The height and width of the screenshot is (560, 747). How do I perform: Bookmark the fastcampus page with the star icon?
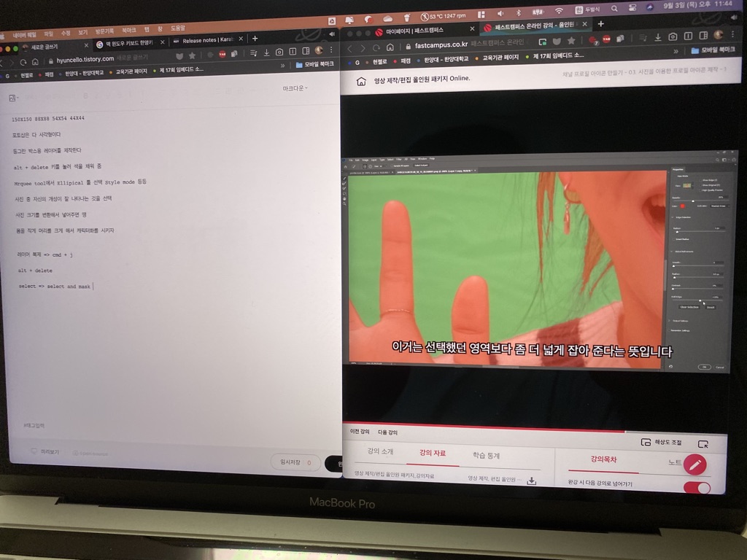point(571,41)
